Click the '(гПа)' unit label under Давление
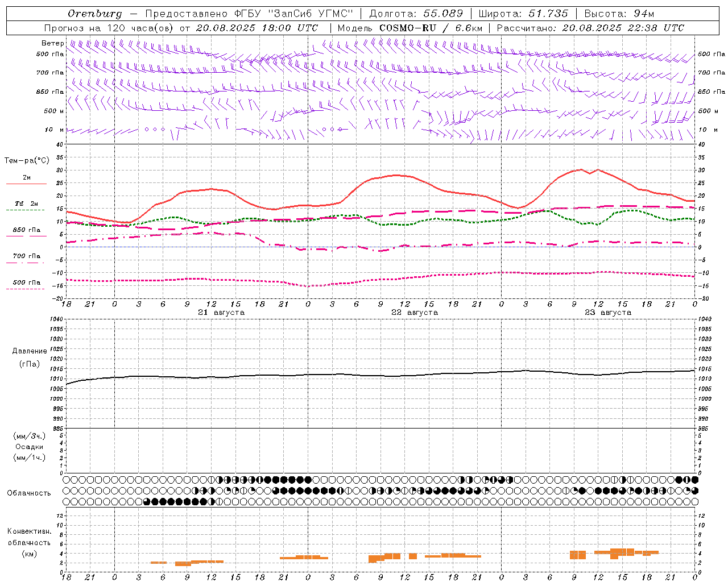This screenshot has width=728, height=582. 30,364
